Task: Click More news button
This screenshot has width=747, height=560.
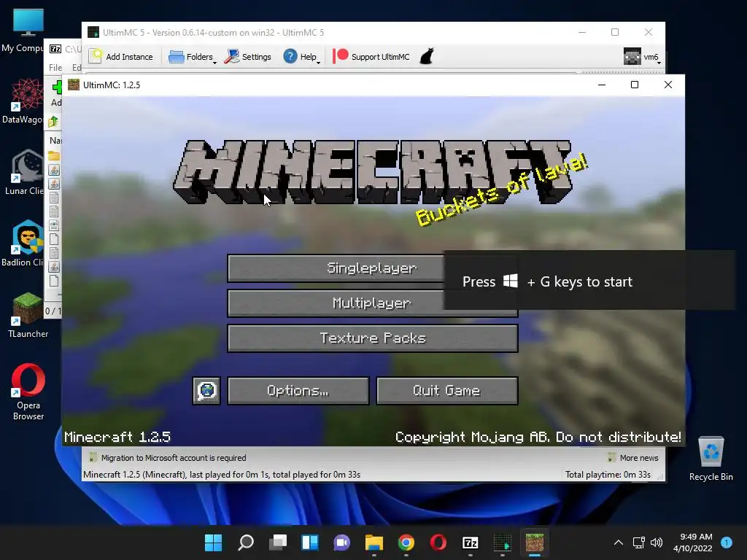Action: (x=632, y=458)
